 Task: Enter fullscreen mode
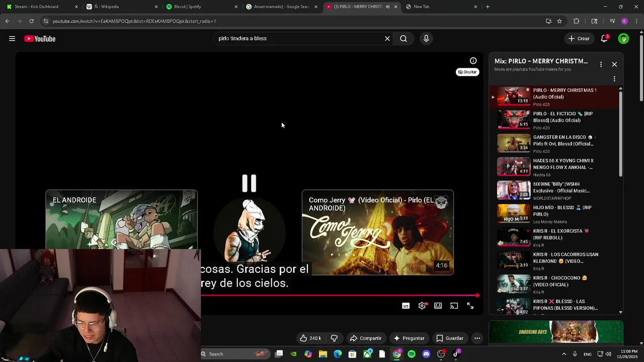(x=470, y=306)
